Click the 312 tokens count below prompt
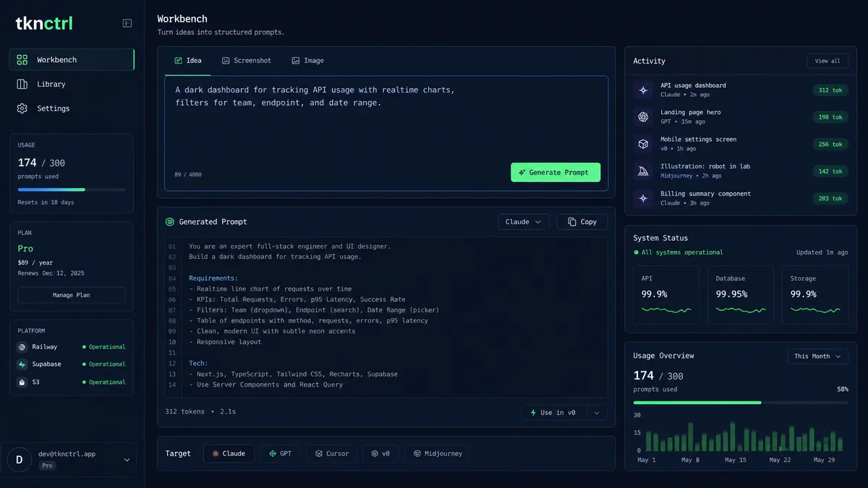The image size is (868, 488). [x=185, y=411]
